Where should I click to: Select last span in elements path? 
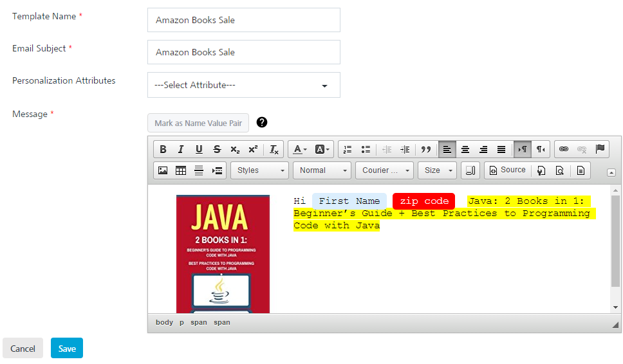pyautogui.click(x=221, y=322)
